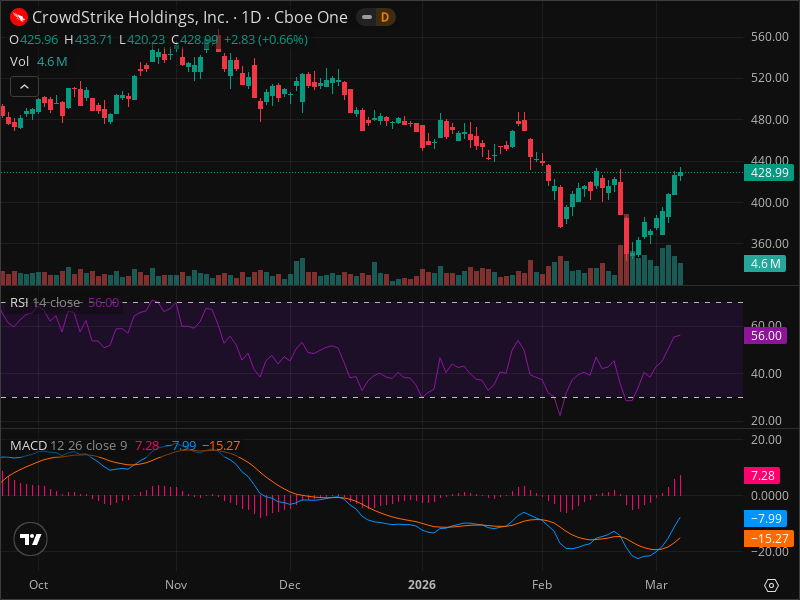Click the open value 425.96
The image size is (800, 600).
pos(39,40)
